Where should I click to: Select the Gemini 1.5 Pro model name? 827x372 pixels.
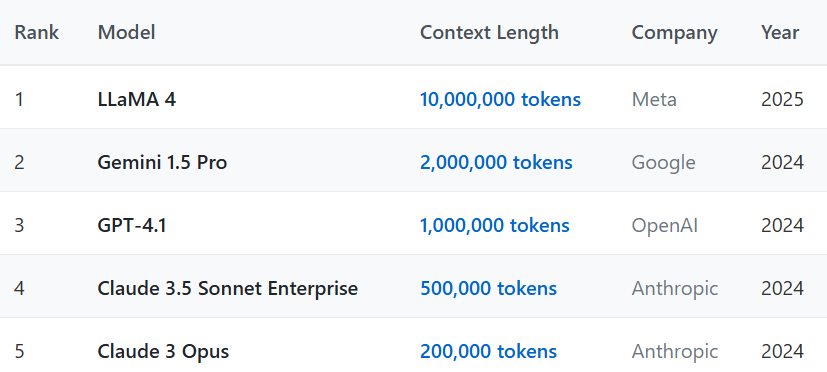[162, 163]
